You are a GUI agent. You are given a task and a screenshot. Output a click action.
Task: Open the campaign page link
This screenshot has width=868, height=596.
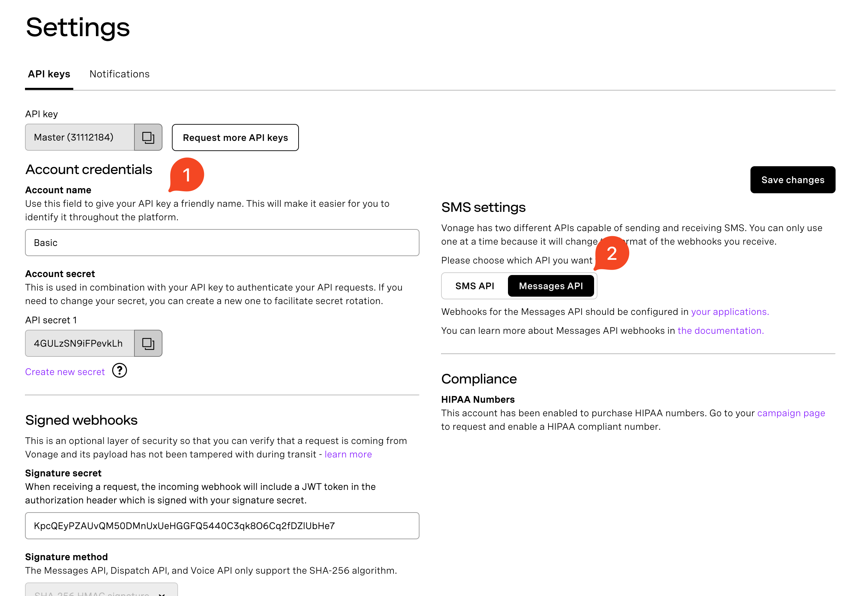[791, 413]
